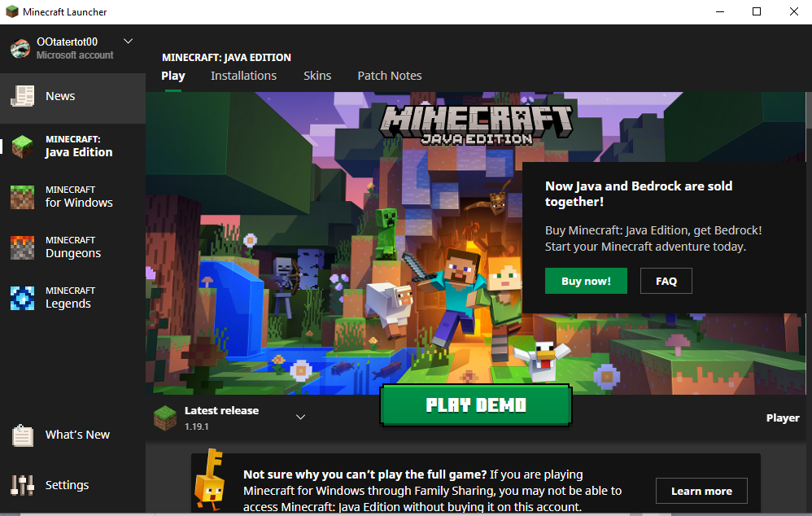Open the News section icon

pyautogui.click(x=22, y=96)
